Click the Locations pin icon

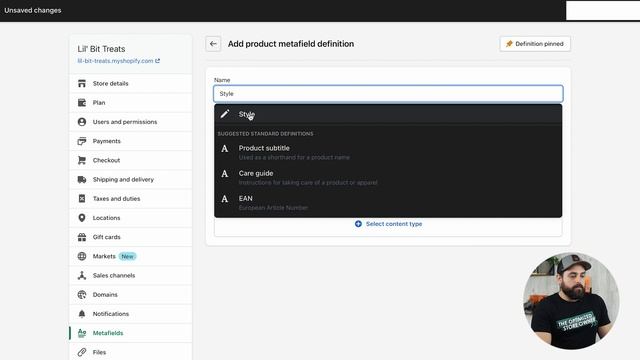click(82, 218)
